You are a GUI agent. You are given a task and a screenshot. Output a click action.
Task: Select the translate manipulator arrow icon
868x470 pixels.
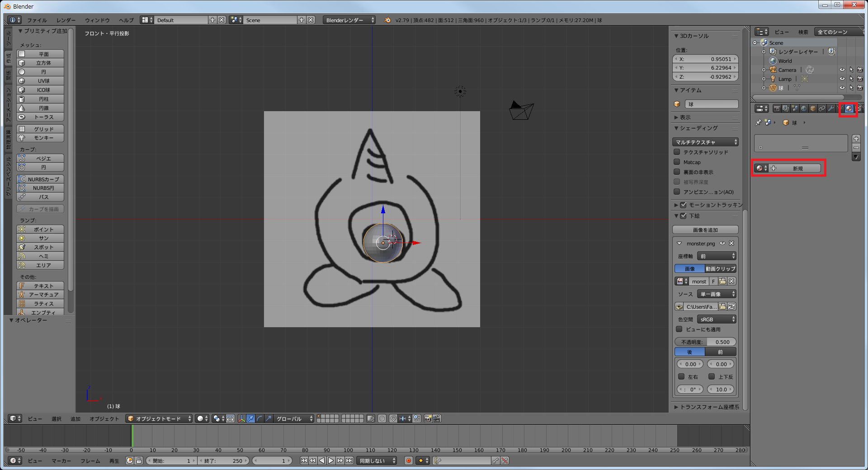251,419
